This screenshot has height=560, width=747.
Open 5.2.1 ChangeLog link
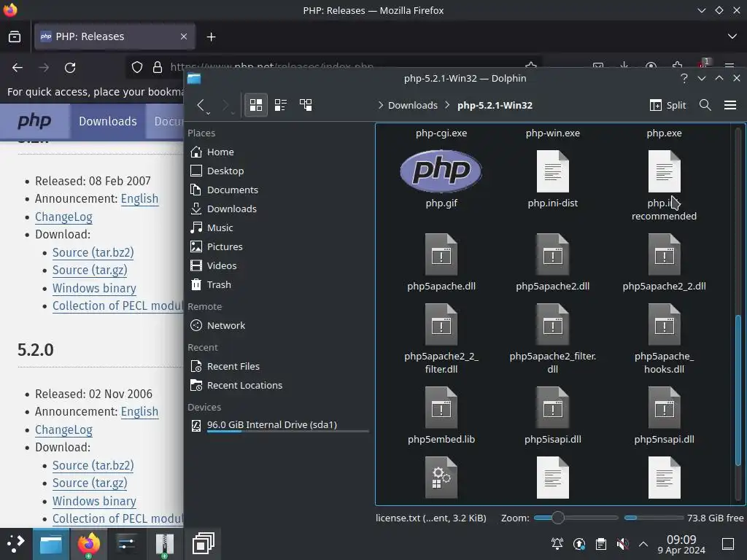click(63, 217)
